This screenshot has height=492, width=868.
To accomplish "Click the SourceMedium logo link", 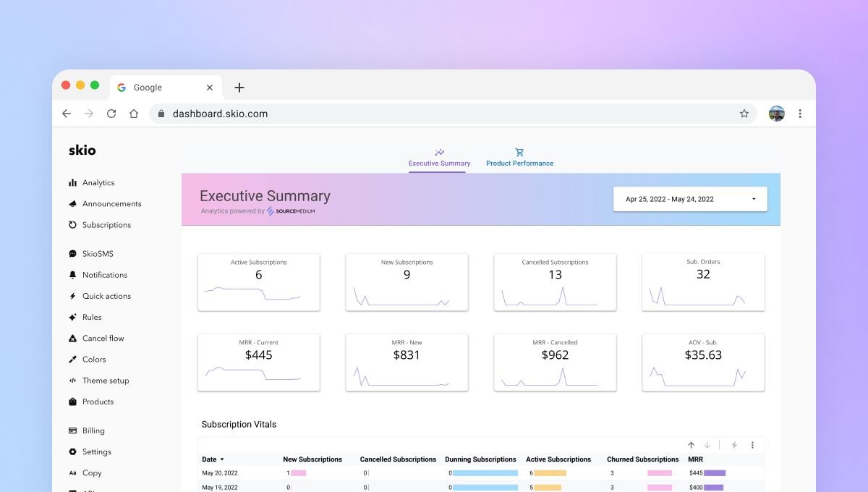I will [x=291, y=211].
